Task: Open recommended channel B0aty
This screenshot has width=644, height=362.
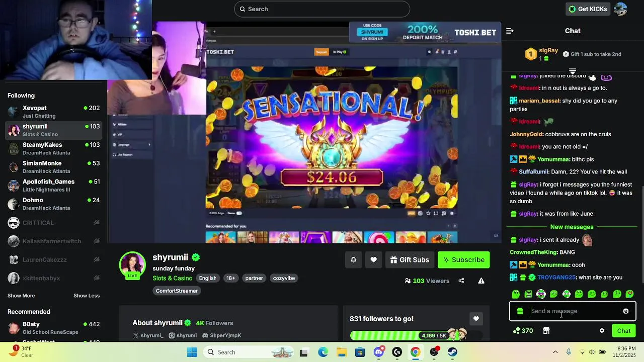Action: click(x=53, y=328)
